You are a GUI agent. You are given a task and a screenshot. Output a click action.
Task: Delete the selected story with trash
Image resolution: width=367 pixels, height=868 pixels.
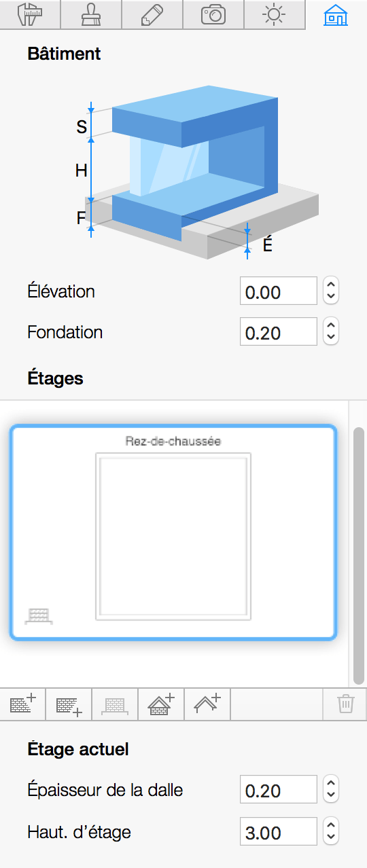(x=345, y=704)
